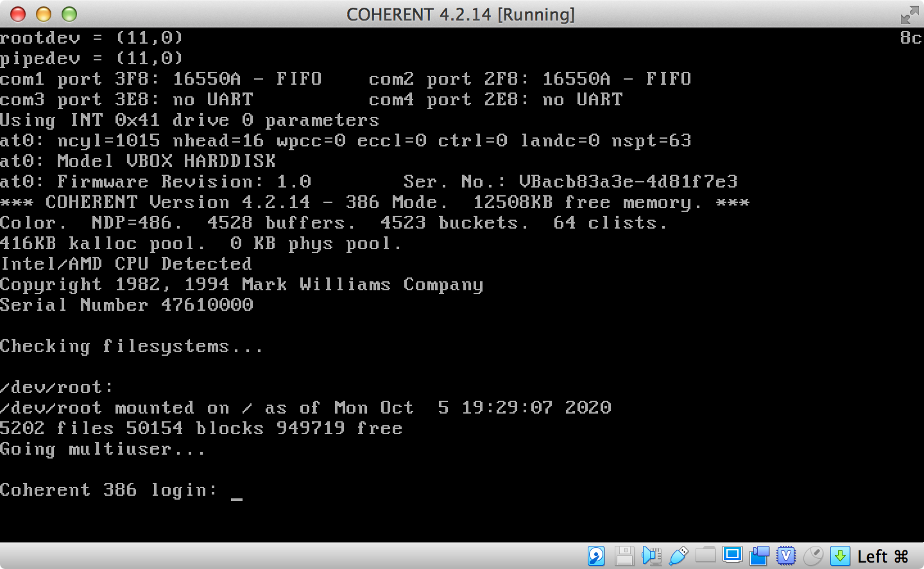This screenshot has height=569, width=924.
Task: Click the USB devices icon
Action: (x=678, y=556)
